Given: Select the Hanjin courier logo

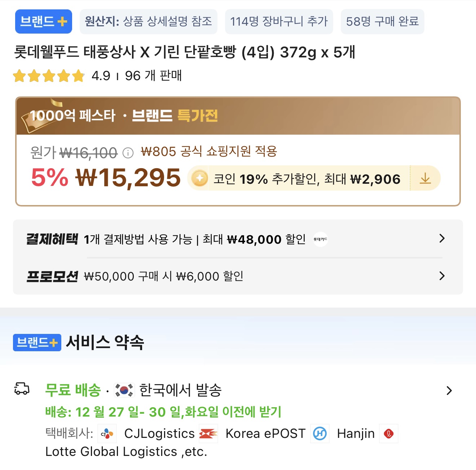Looking at the screenshot, I should pyautogui.click(x=320, y=434).
